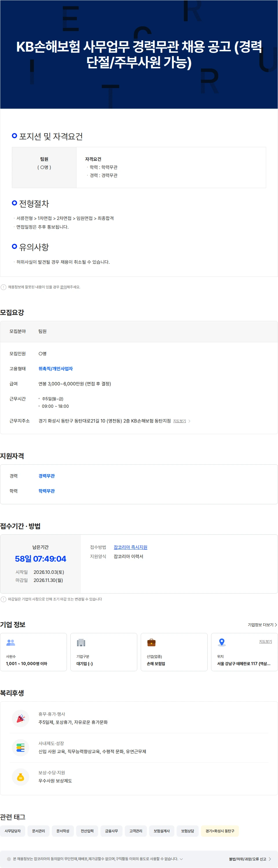The height and width of the screenshot is (868, 278).
Task: Select the 경기>화성시 동탄구 location tag
Action: tap(220, 831)
